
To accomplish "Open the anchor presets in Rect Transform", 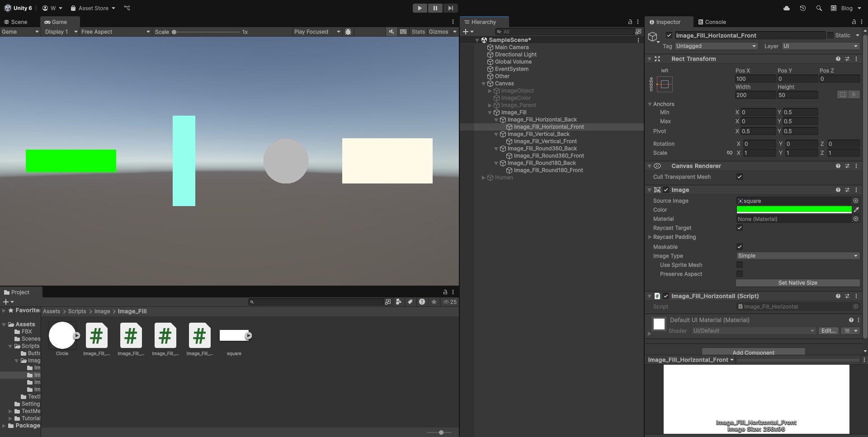I will click(665, 84).
